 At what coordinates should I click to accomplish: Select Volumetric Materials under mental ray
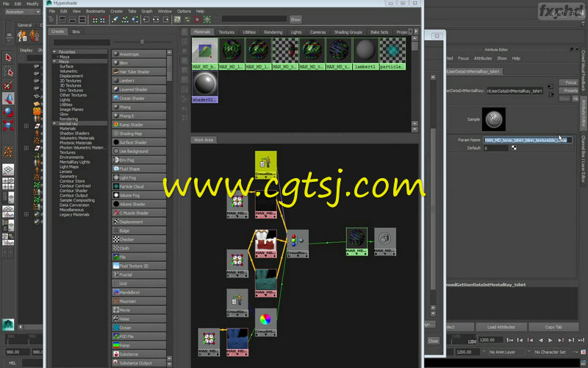(x=77, y=138)
